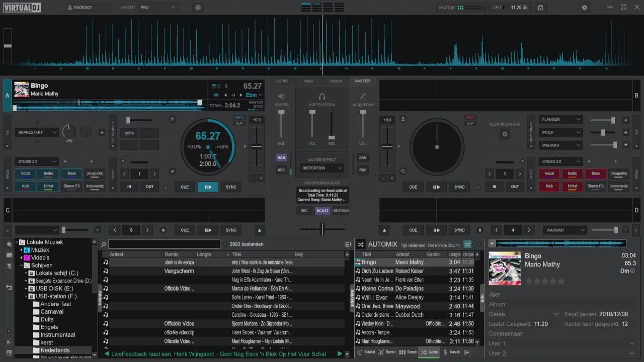Click the up arrow beside deck C's SYNC button
This screenshot has height=362, width=644.
point(260,230)
